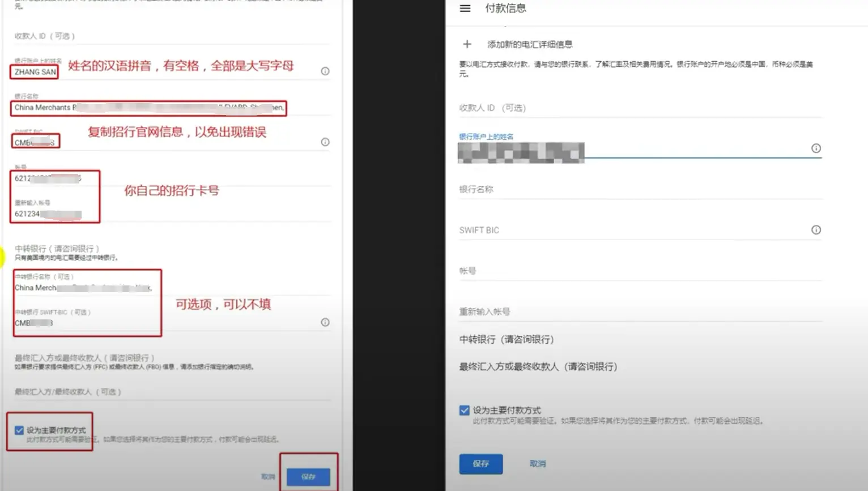
Task: Click the 保存 button in right form
Action: coord(480,464)
